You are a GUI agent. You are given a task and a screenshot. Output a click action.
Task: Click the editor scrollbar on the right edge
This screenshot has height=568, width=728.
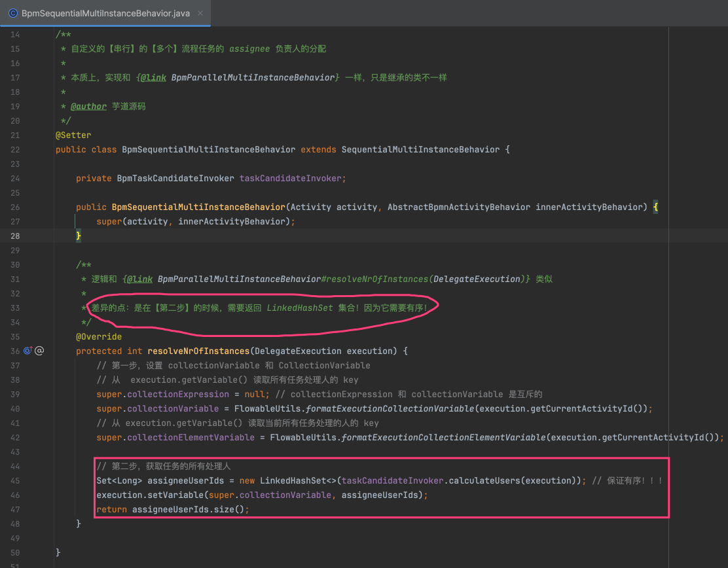(x=725, y=294)
